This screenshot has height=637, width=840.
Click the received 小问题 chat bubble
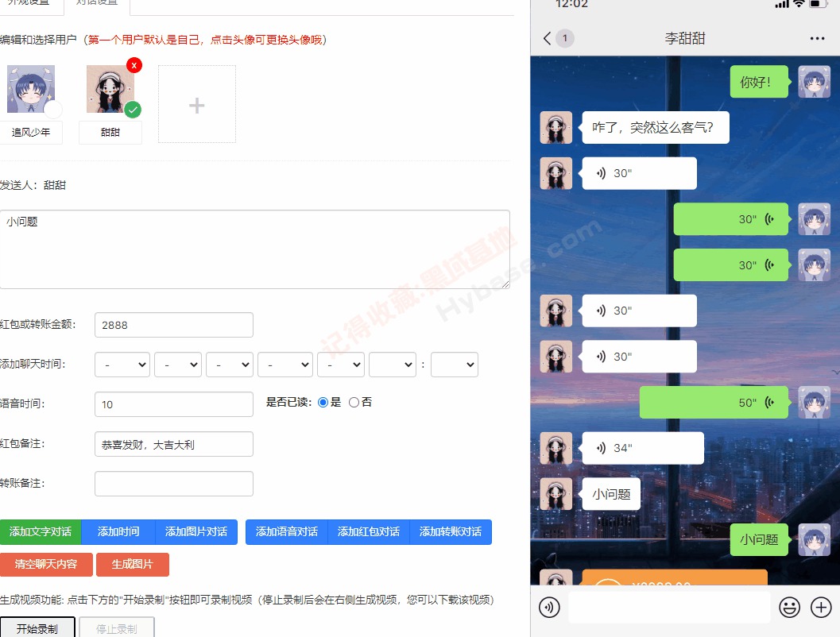tap(610, 494)
